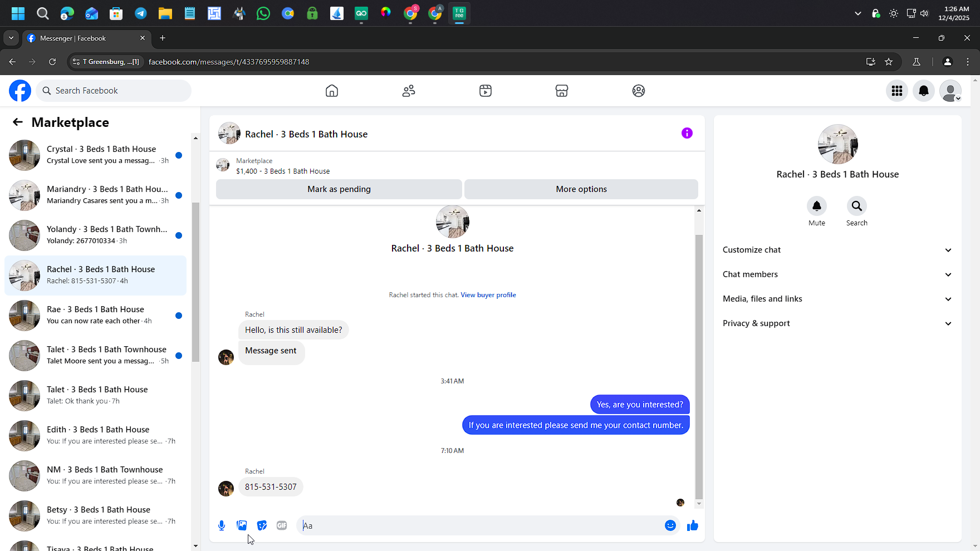Open File Explorer from the taskbar

coord(165,13)
